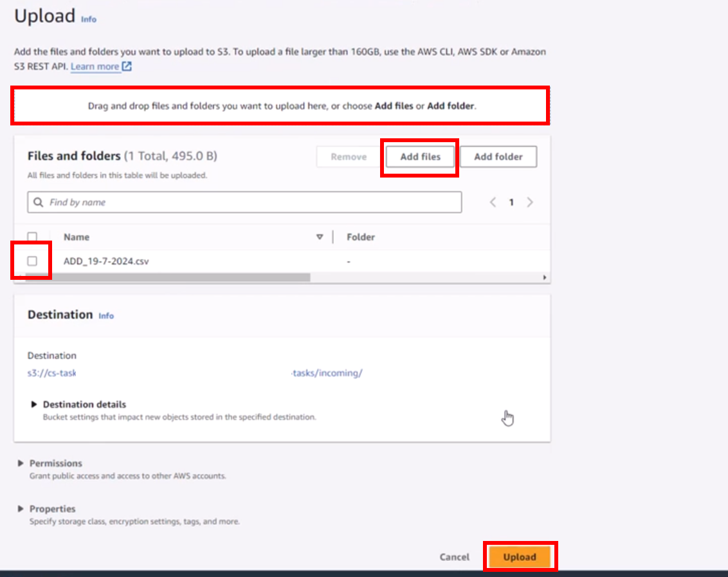728x577 pixels.
Task: Click the Add folder button
Action: click(x=498, y=157)
